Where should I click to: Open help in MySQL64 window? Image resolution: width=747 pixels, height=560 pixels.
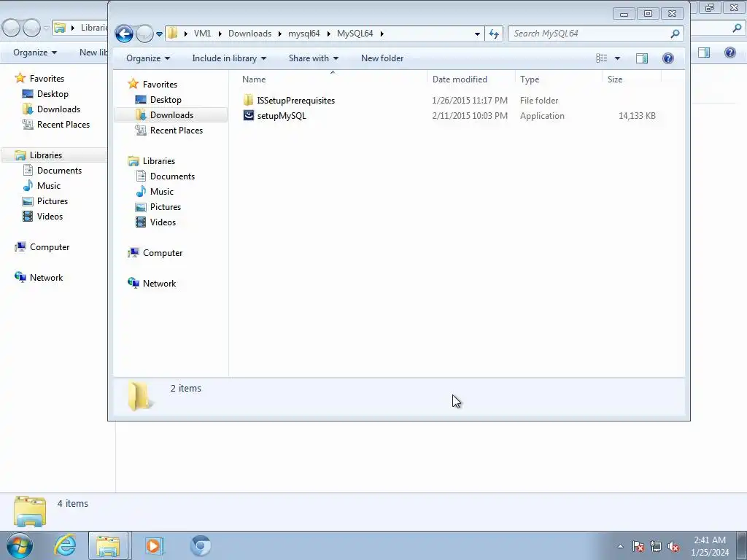coord(668,58)
